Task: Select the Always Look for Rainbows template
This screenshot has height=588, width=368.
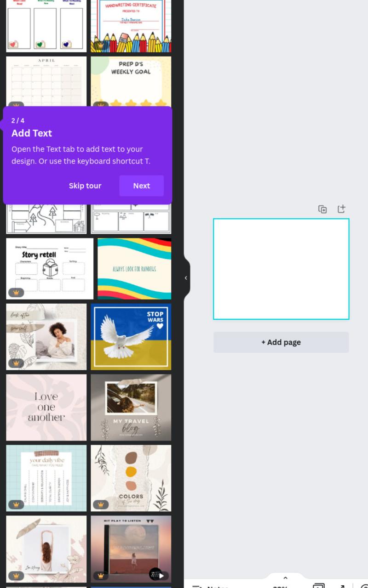Action: [134, 269]
